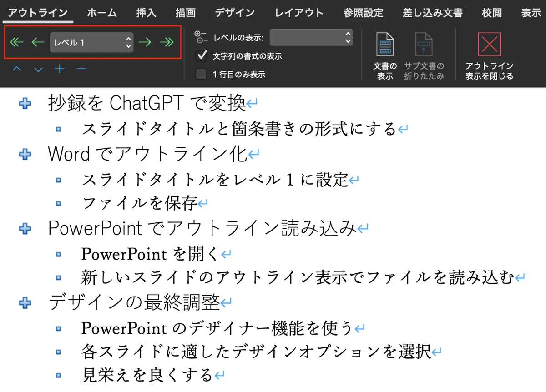546x392 pixels.
Task: Click text PowerPoint のデザイナー機能を使う
Action: coord(217,327)
